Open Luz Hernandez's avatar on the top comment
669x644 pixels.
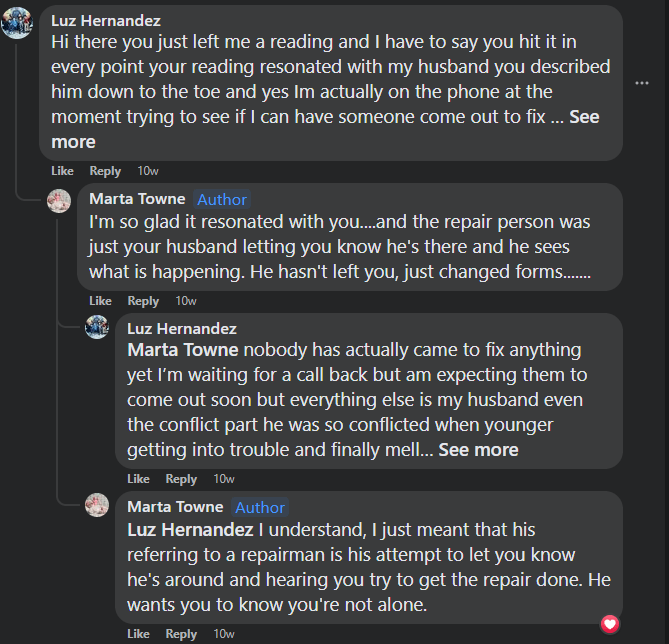[x=17, y=21]
